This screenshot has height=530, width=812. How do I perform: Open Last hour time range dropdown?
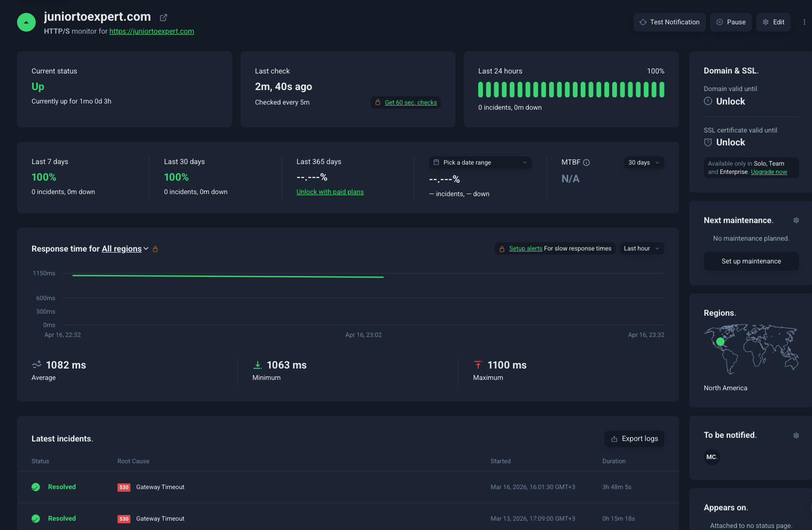[642, 248]
